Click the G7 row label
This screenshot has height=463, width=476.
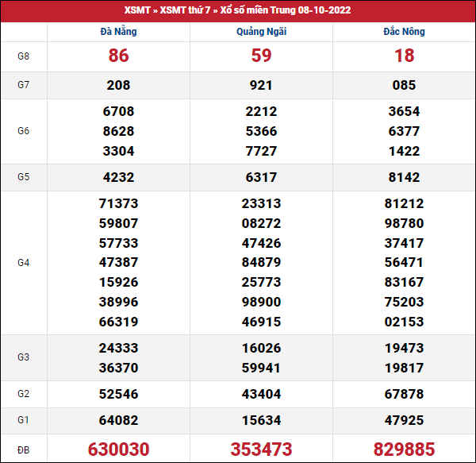point(23,85)
